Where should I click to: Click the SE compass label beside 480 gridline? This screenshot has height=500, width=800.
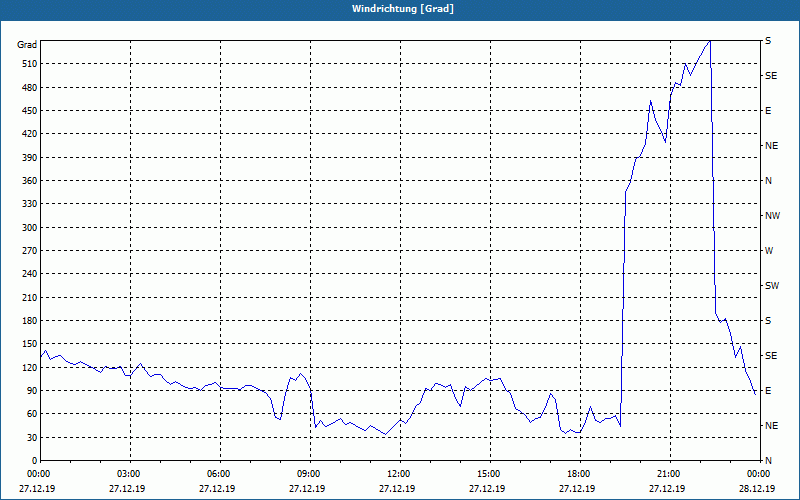tap(771, 76)
